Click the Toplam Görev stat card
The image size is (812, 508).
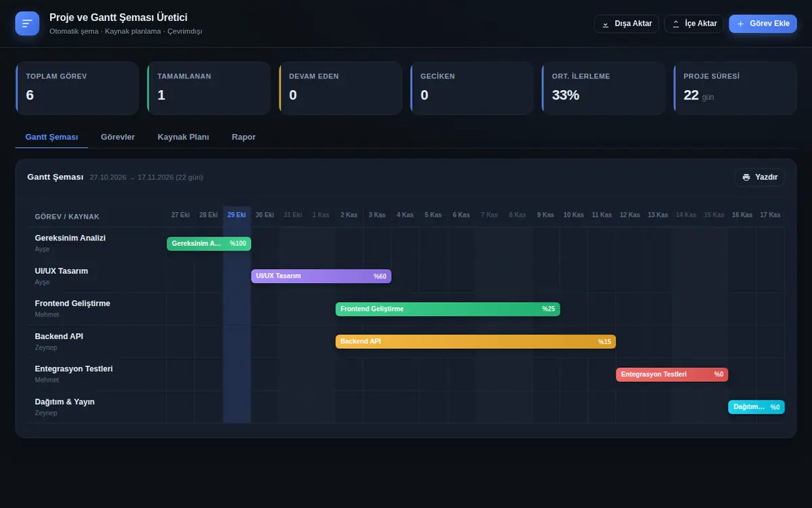pyautogui.click(x=77, y=88)
